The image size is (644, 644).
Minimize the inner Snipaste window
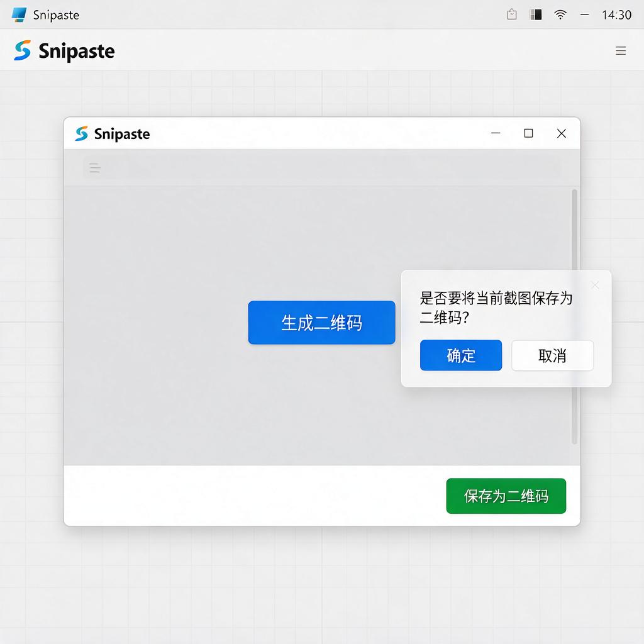[496, 133]
